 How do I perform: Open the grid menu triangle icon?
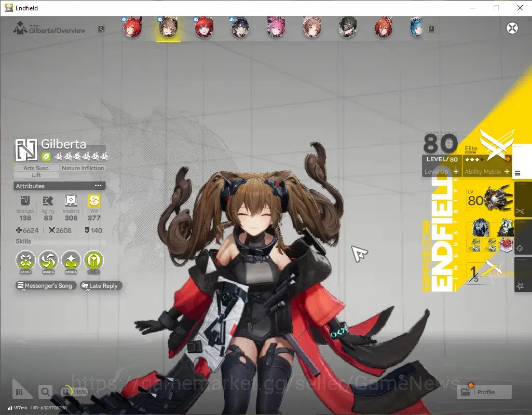pos(20,390)
